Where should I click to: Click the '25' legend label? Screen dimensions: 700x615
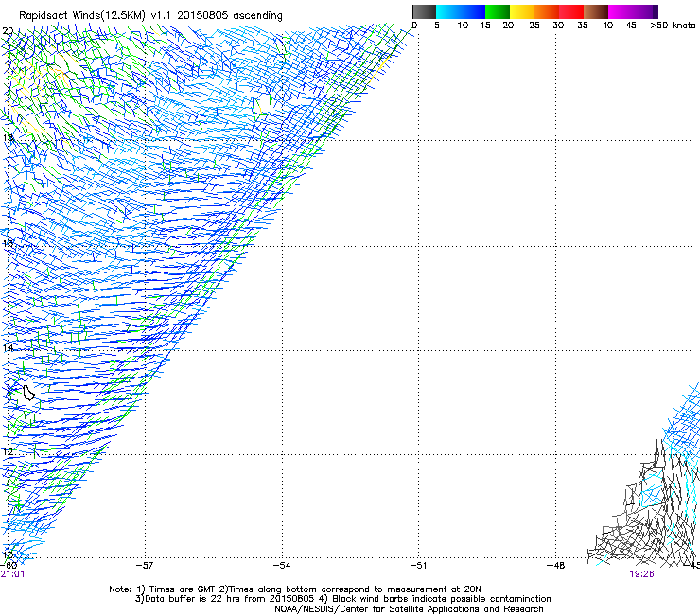tap(534, 26)
